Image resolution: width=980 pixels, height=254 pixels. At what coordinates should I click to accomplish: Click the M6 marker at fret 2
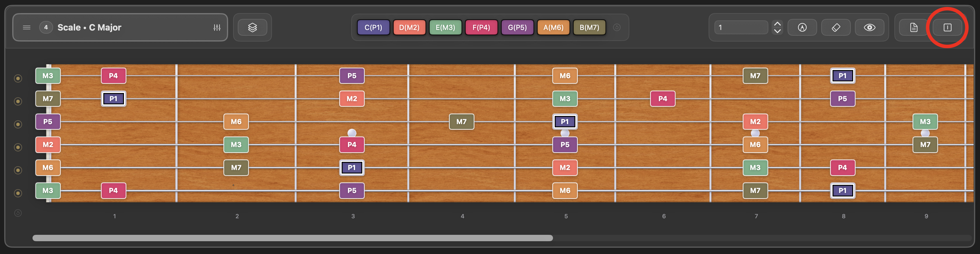coord(236,121)
